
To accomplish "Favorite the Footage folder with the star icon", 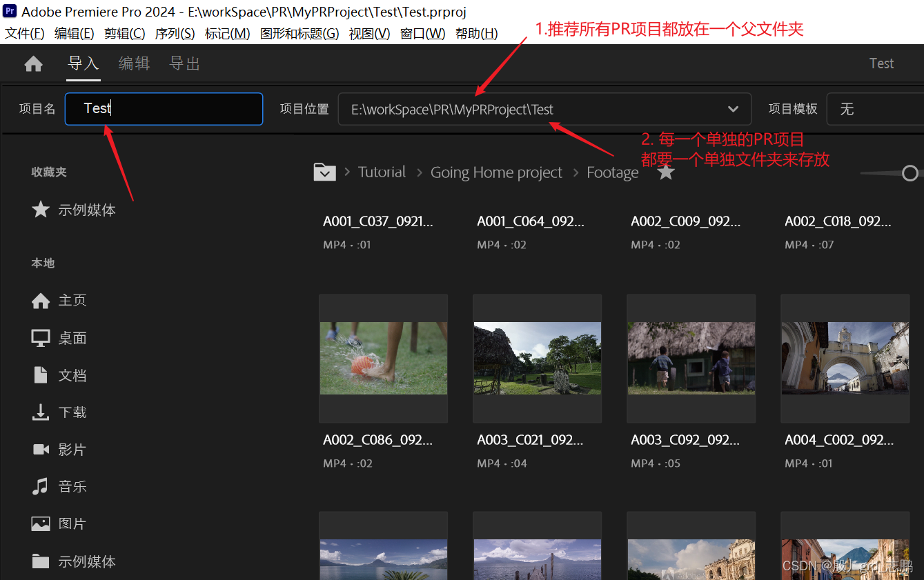I will [x=665, y=172].
